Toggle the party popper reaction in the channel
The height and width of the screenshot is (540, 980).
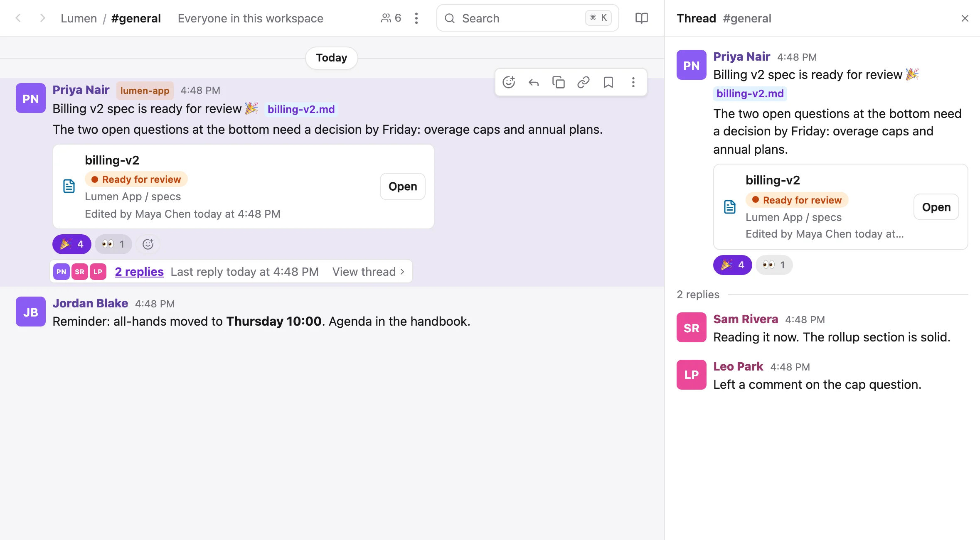[x=71, y=244]
